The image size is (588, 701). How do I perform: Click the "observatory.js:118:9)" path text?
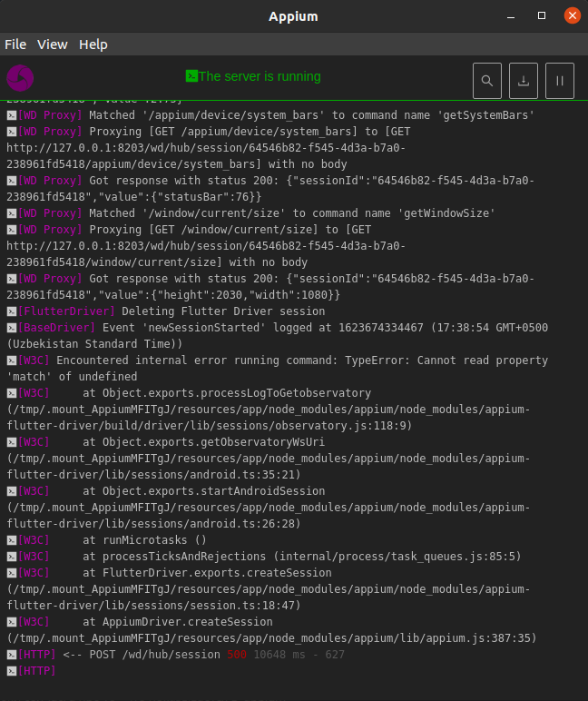tap(344, 426)
